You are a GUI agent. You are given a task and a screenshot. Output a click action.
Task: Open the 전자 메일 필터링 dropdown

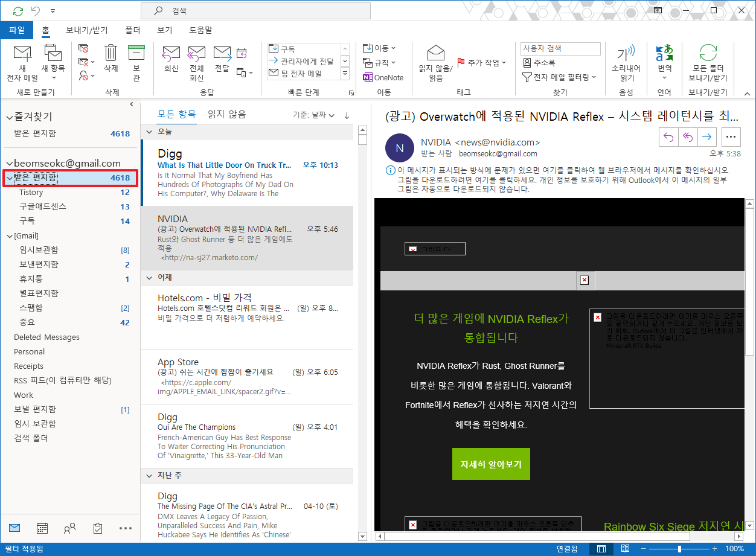coord(559,77)
